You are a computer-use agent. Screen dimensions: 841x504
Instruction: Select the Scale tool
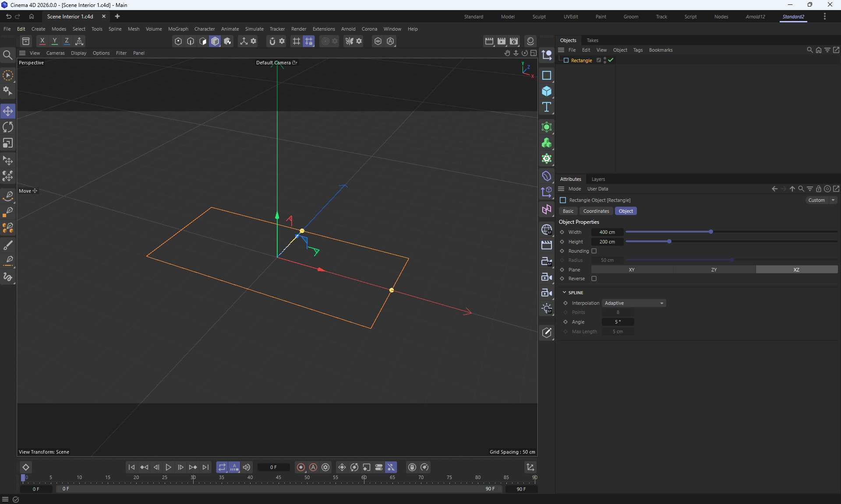click(8, 143)
